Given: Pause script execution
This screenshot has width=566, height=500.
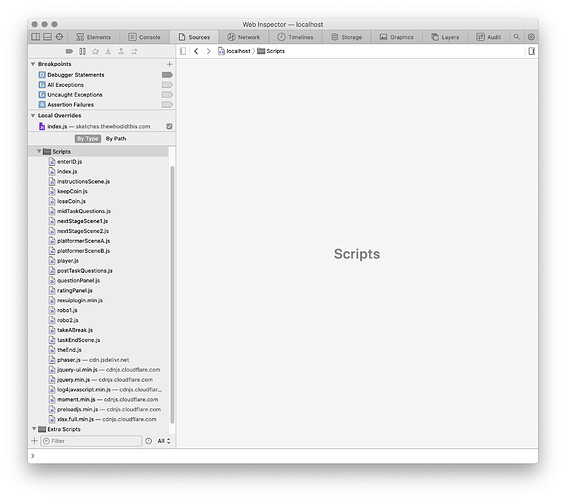Looking at the screenshot, I should [82, 51].
